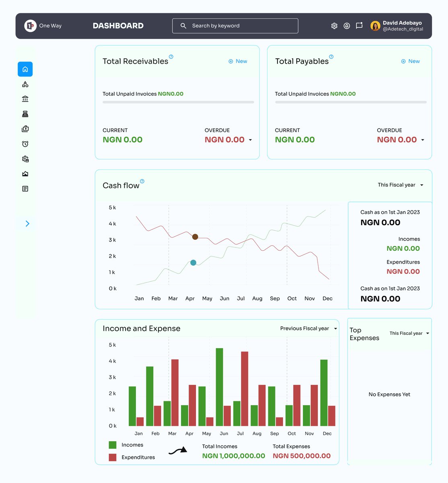The height and width of the screenshot is (483, 448).
Task: Open the alarm clock icon in the sidebar
Action: click(25, 144)
